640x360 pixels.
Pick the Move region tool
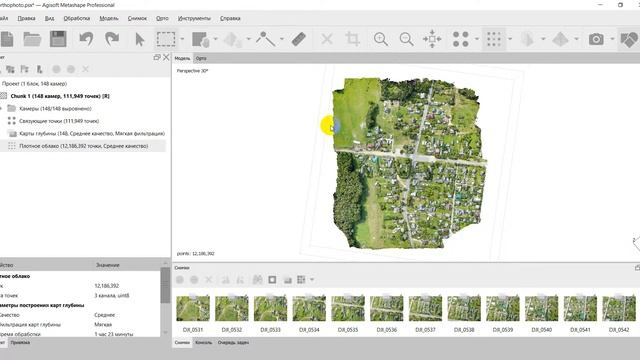pyautogui.click(x=200, y=39)
